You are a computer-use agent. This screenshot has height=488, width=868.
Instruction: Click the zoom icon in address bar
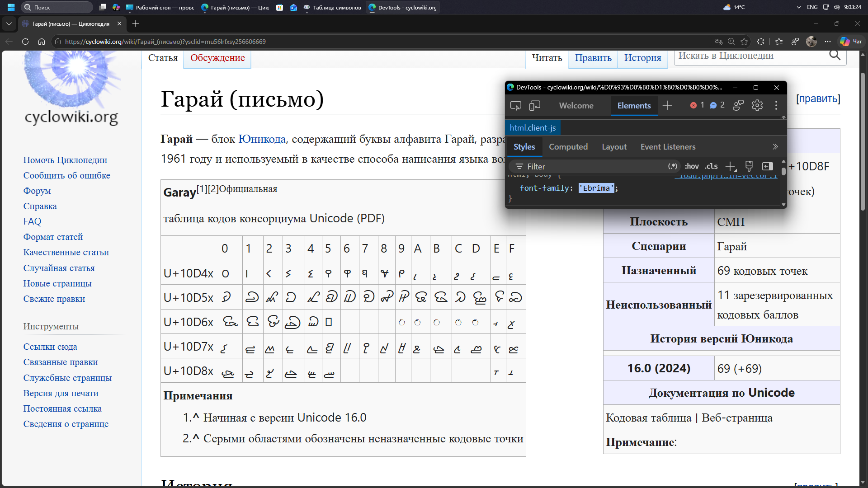coord(731,42)
